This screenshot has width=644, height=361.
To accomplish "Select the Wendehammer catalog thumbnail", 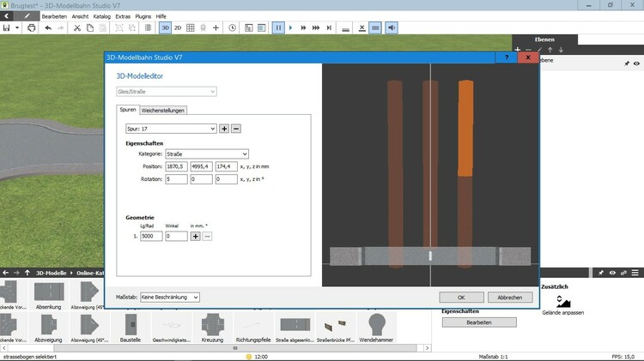I will pos(376,328).
